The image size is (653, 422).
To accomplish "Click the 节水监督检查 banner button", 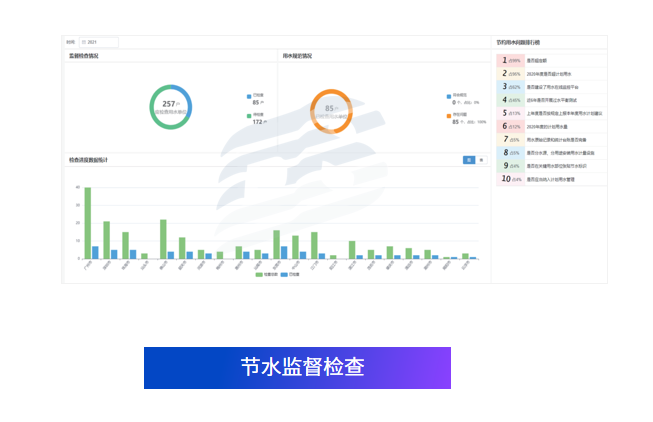I will click(297, 367).
